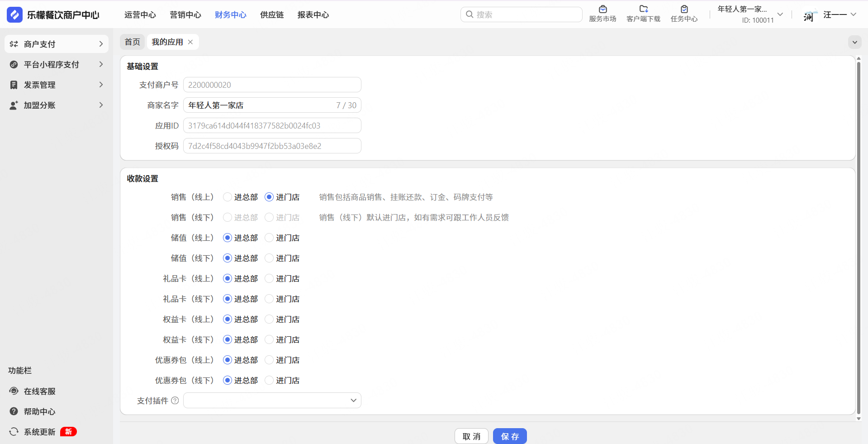Click the 在线客服 support icon
868x444 pixels.
pyautogui.click(x=14, y=391)
